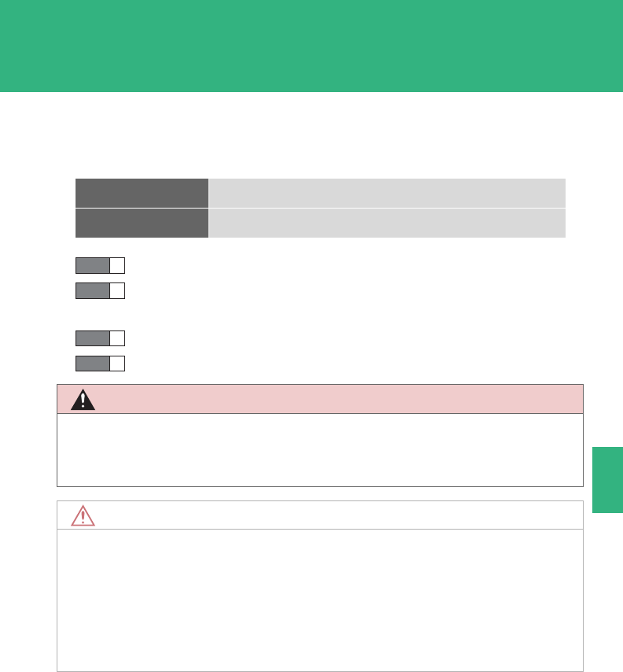This screenshot has width=623, height=672.
Task: Click the red-outlined caution triangle icon
Action: point(83,515)
